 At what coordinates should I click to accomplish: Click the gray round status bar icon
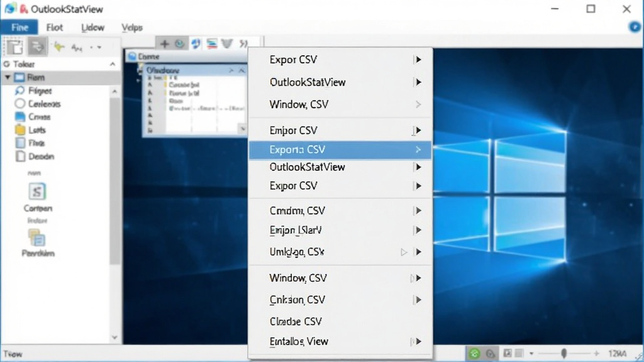click(x=491, y=353)
